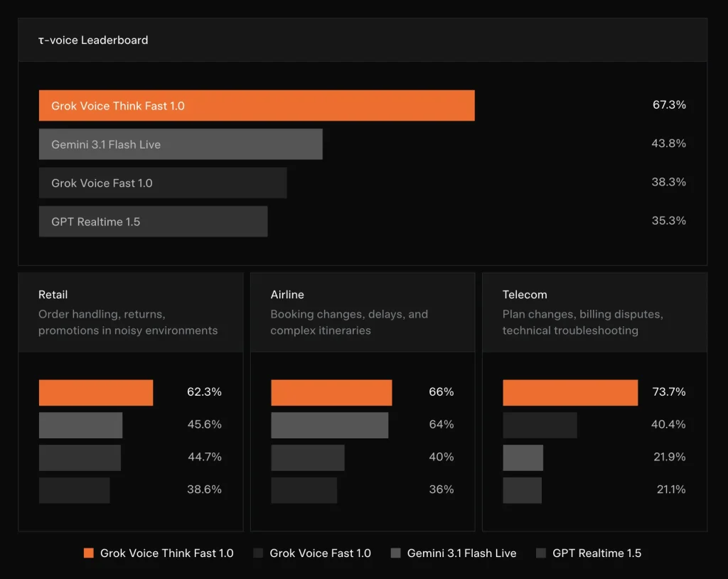Click the GPT Realtime 1.5 legend swatch
The width and height of the screenshot is (728, 579).
click(x=541, y=553)
